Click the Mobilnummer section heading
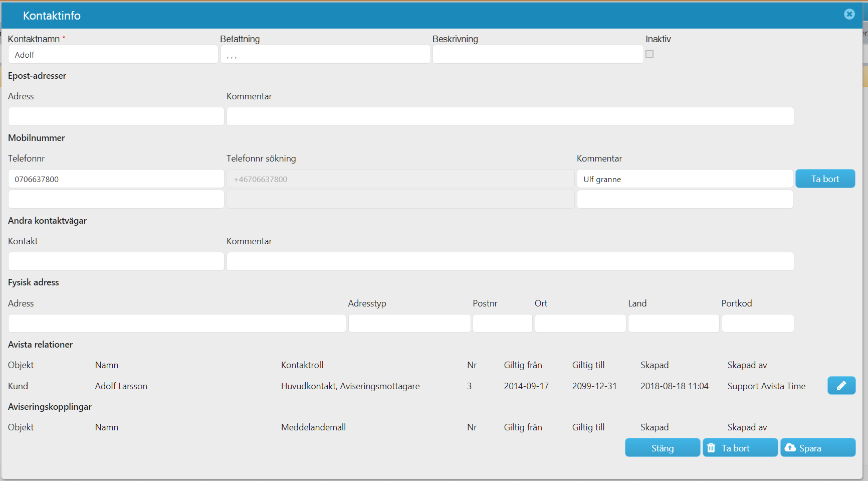868x481 pixels. coord(37,138)
